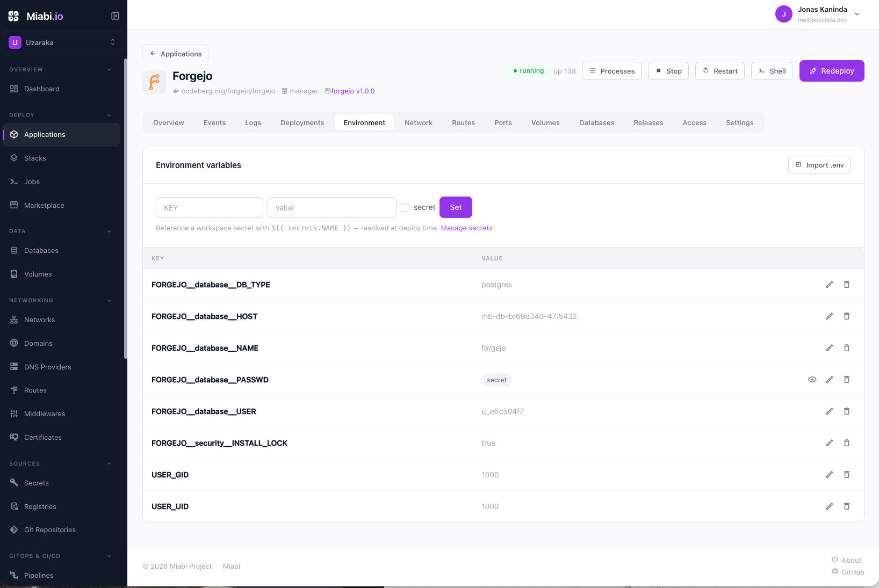Open the Shell
The height and width of the screenshot is (588, 879).
(x=772, y=71)
